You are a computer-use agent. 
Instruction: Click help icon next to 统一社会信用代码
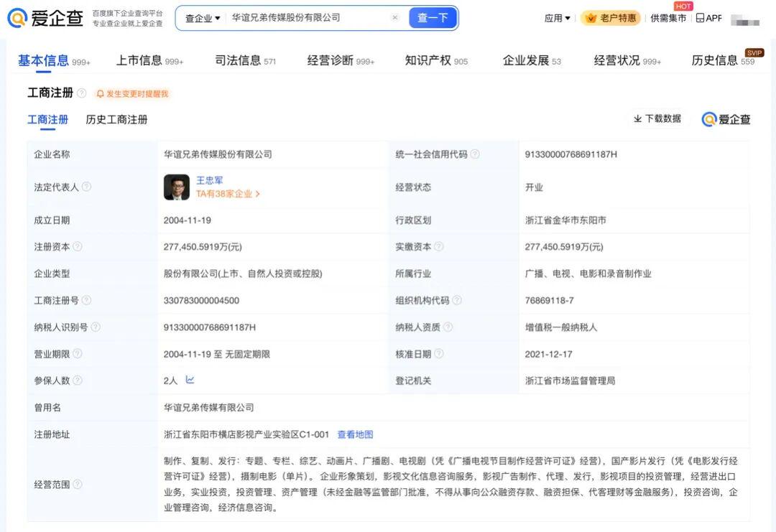[475, 154]
